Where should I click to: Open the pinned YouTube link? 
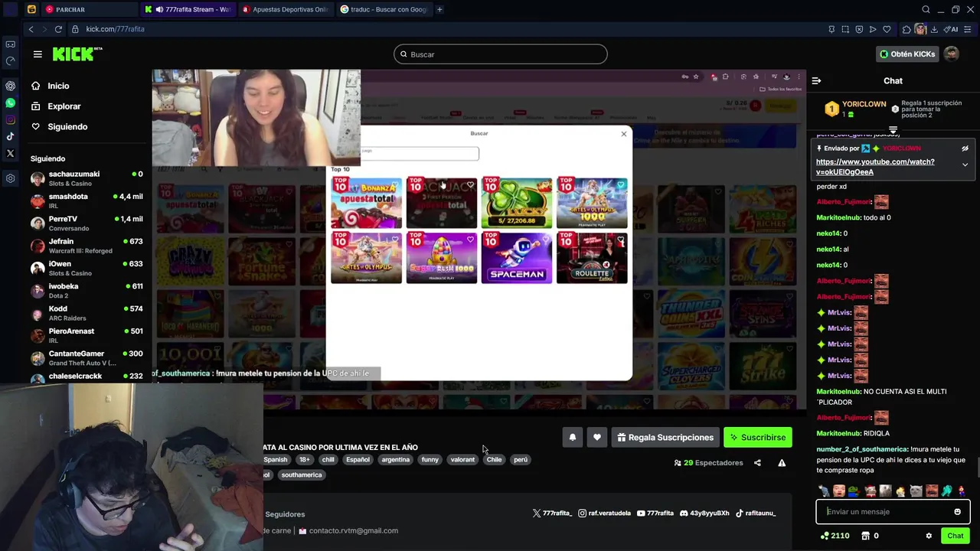click(875, 167)
